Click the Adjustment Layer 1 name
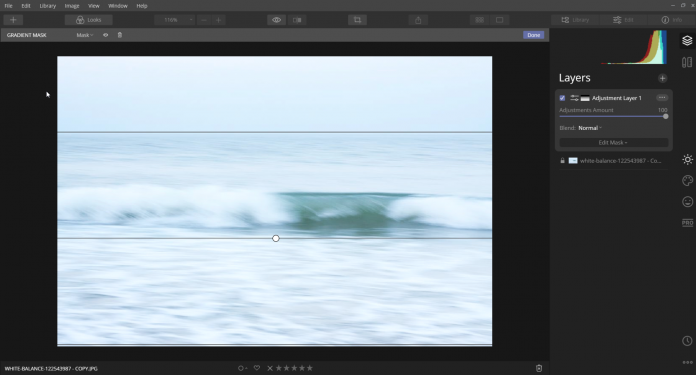Screen dimensions: 696x375 [617, 98]
